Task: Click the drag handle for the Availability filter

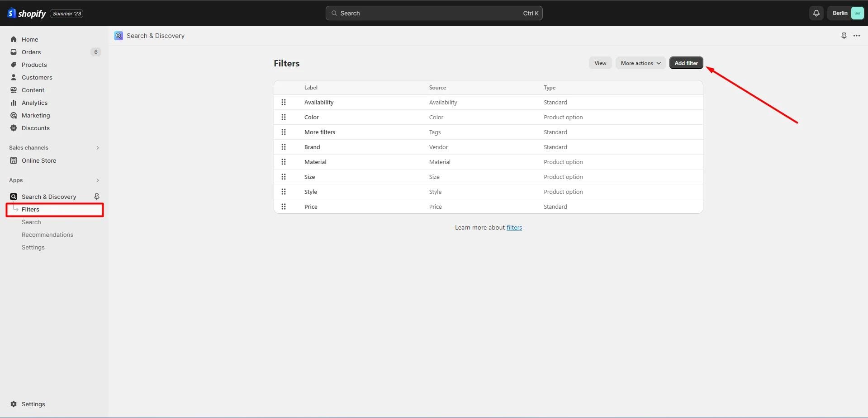Action: click(284, 102)
